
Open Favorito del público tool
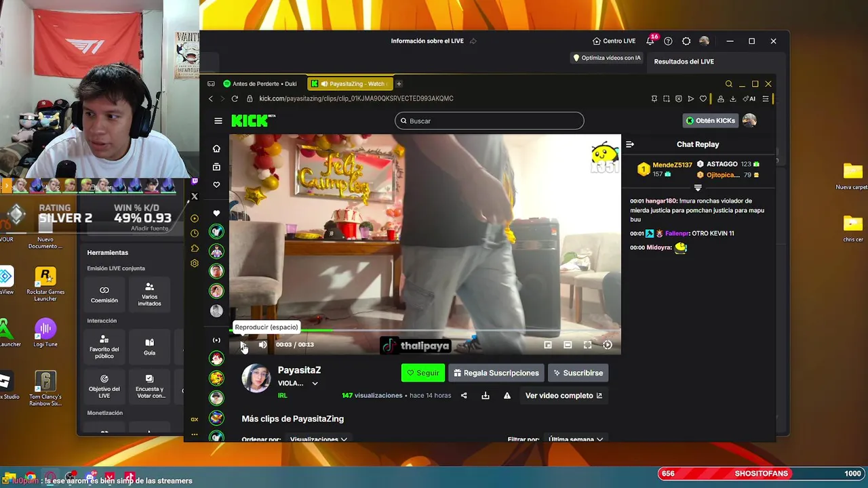(104, 347)
